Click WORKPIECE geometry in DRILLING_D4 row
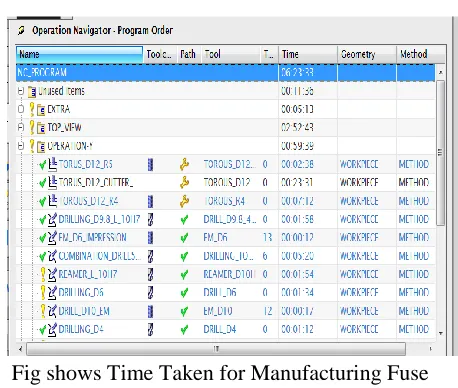The image size is (458, 388). click(x=359, y=329)
